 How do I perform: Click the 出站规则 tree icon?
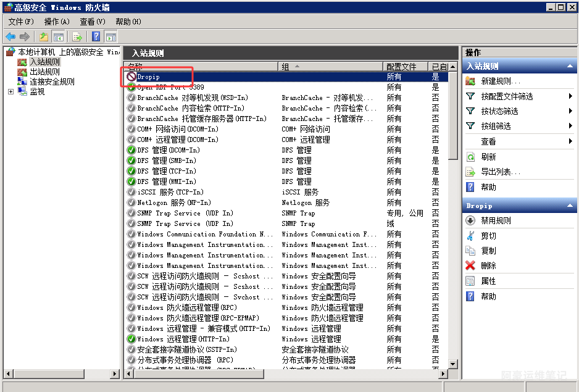pyautogui.click(x=22, y=72)
